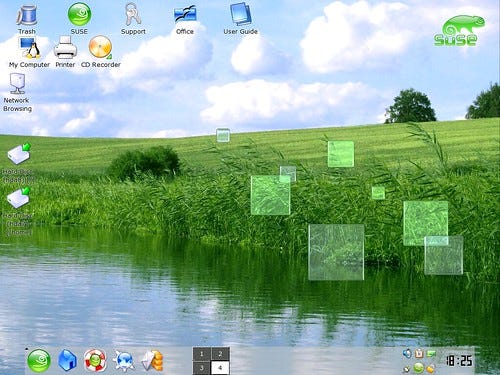Switch to virtual desktop 2

tap(220, 354)
